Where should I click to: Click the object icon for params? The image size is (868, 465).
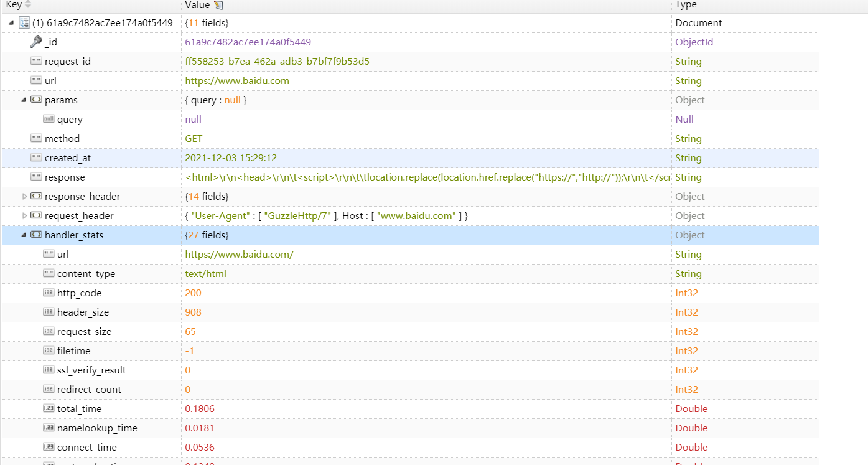click(x=37, y=100)
